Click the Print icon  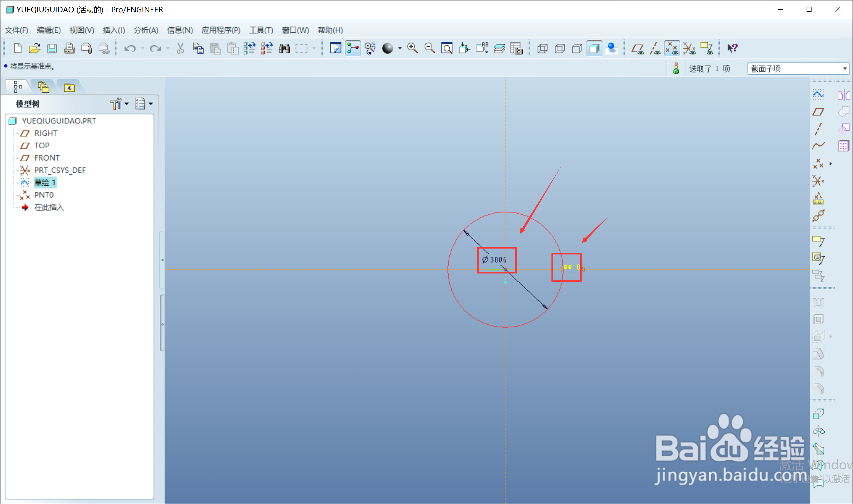69,48
